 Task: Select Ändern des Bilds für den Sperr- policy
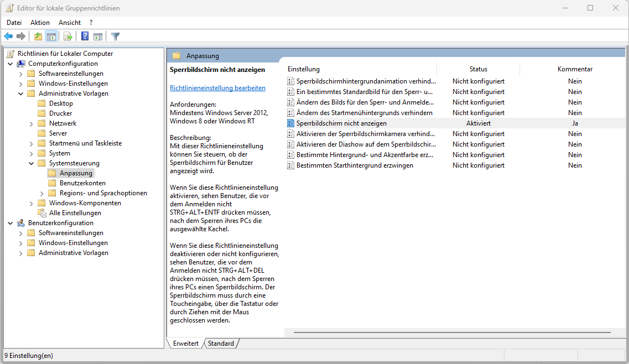tap(365, 102)
